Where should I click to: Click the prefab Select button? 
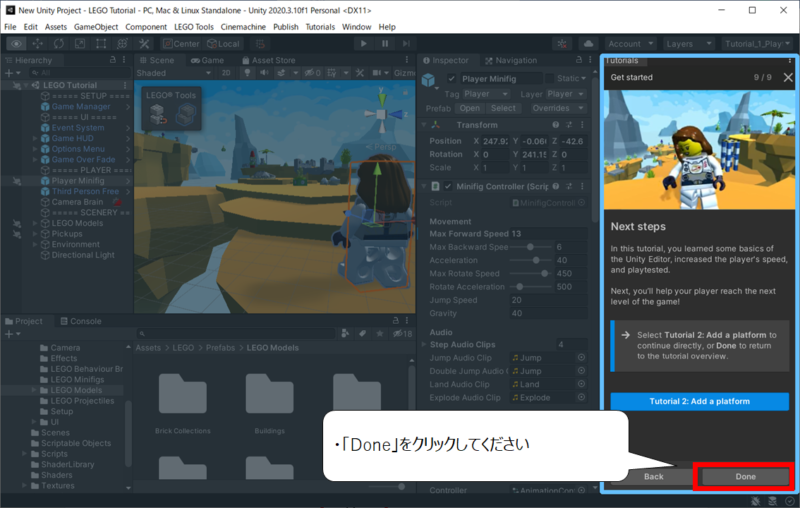coord(503,108)
